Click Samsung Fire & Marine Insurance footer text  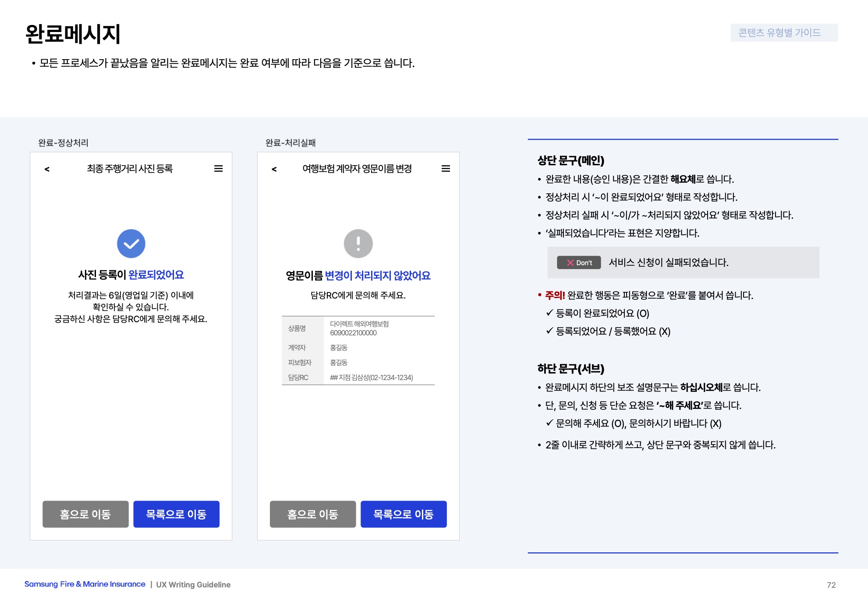click(85, 584)
